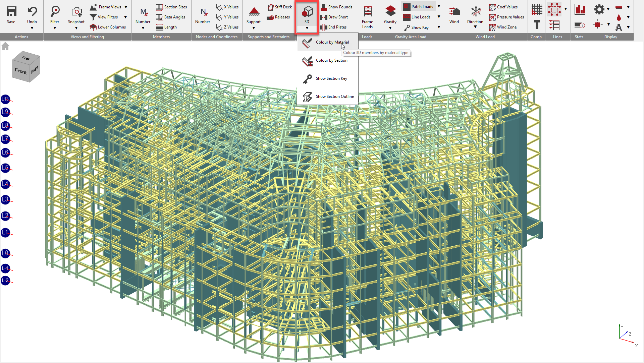The height and width of the screenshot is (363, 644).
Task: Click Draw Short button
Action: (334, 17)
